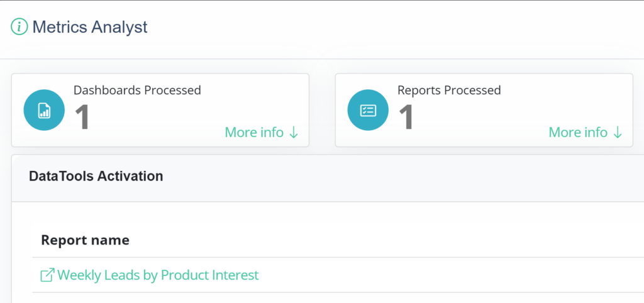Screen dimensions: 644x303
Task: Click the down arrow in Dashboards Processed card
Action: (293, 133)
